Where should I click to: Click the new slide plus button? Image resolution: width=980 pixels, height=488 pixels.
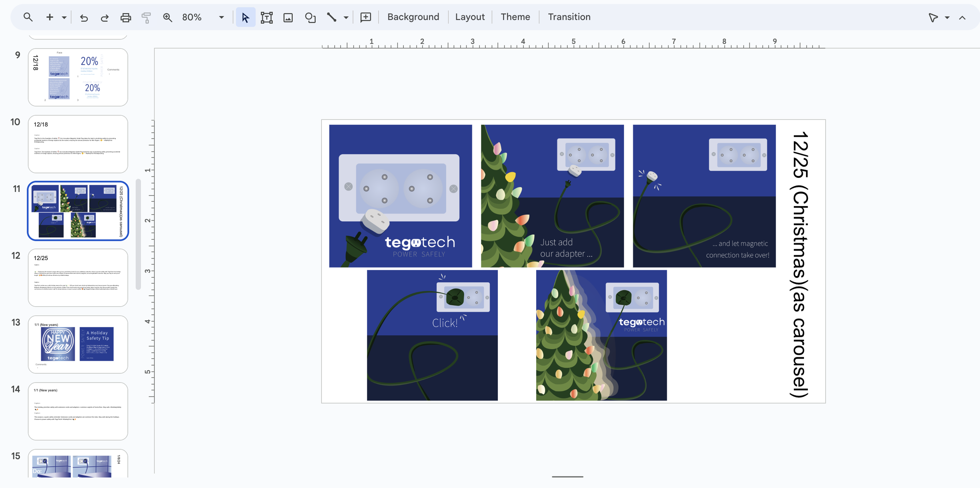49,17
